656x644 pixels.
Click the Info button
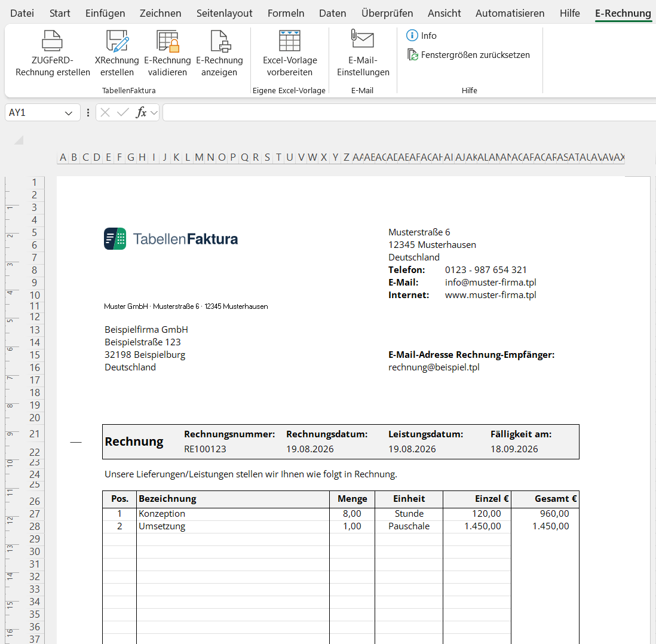(x=421, y=36)
